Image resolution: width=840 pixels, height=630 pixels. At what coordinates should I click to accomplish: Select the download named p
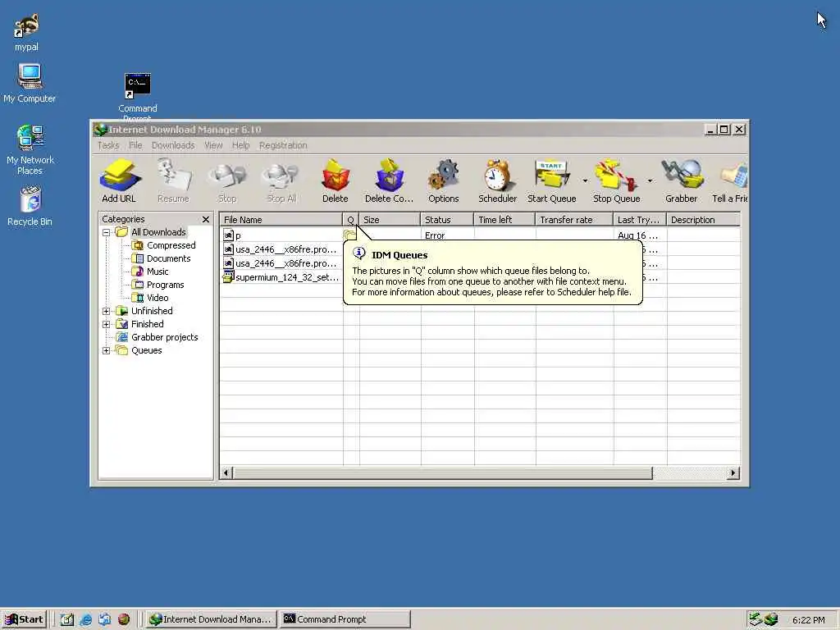[x=239, y=235]
